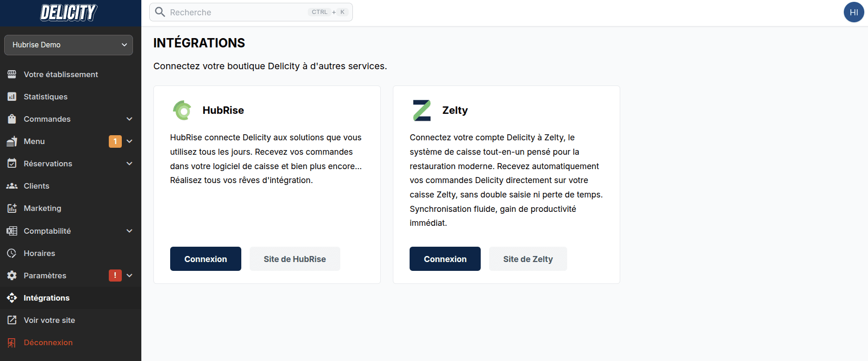Click the Voir votre site external-link icon

pos(12,320)
